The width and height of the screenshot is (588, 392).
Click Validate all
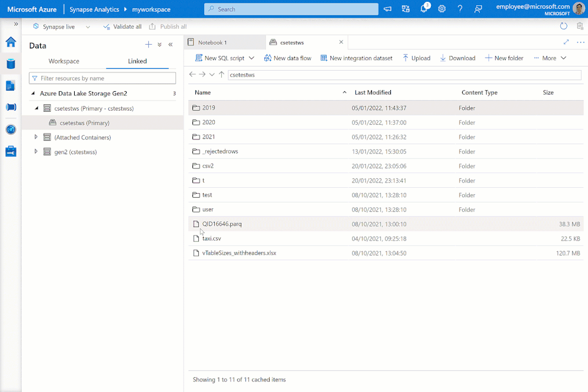(122, 26)
